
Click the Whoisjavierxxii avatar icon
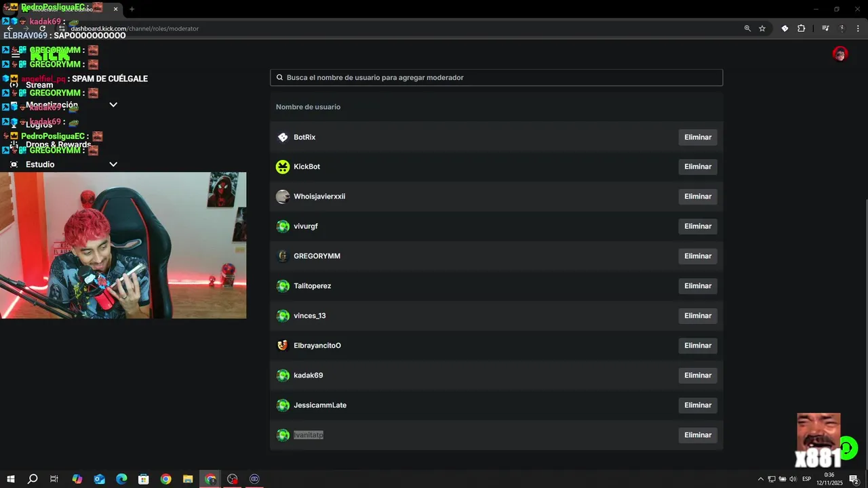coord(283,197)
